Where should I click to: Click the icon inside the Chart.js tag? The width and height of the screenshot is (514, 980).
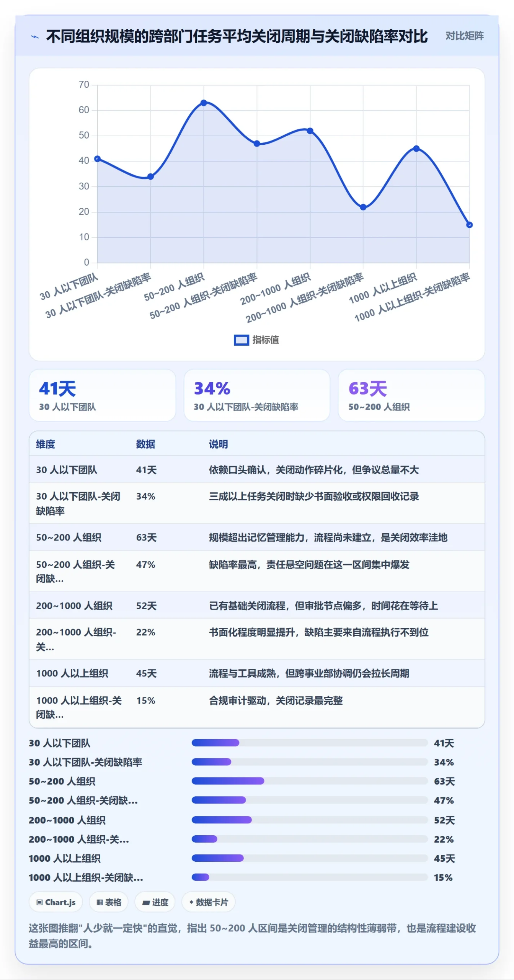point(39,902)
